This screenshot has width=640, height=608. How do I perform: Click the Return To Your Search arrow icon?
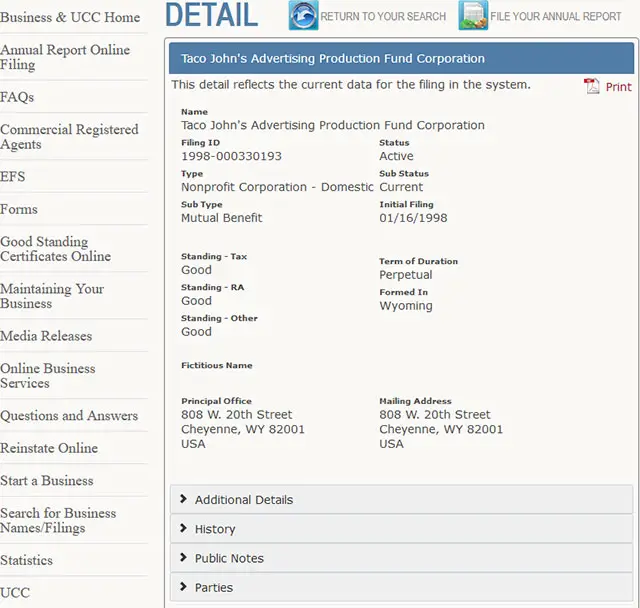(x=303, y=16)
